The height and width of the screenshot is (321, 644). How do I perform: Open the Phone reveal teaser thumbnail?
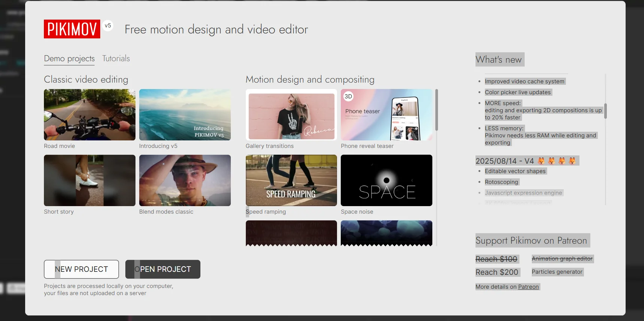click(x=387, y=115)
